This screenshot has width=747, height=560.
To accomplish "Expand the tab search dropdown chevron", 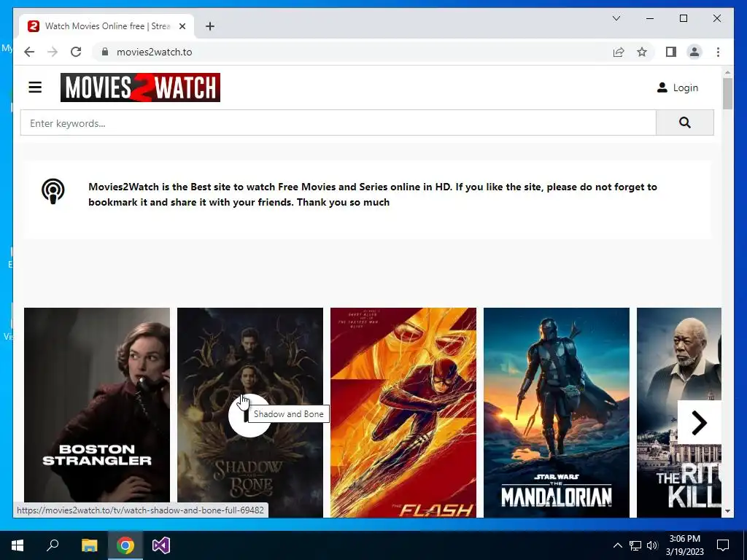I will 616,18.
